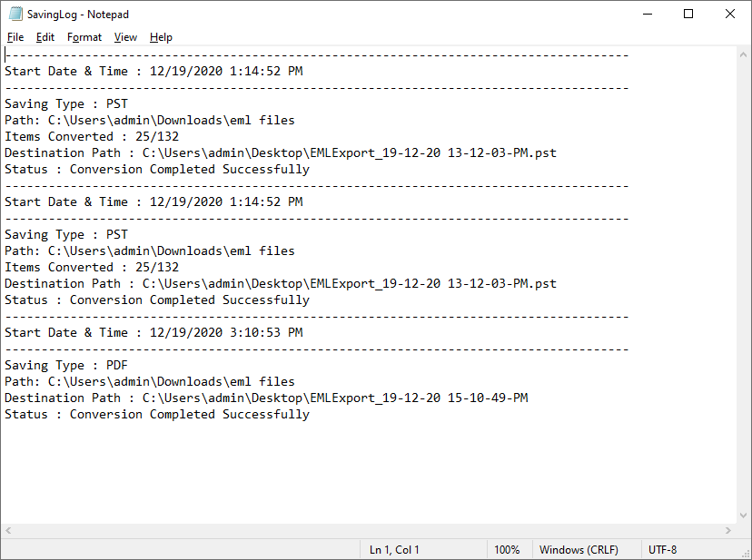752x560 pixels.
Task: Maximize the SavingLog Notepad window
Action: [688, 14]
